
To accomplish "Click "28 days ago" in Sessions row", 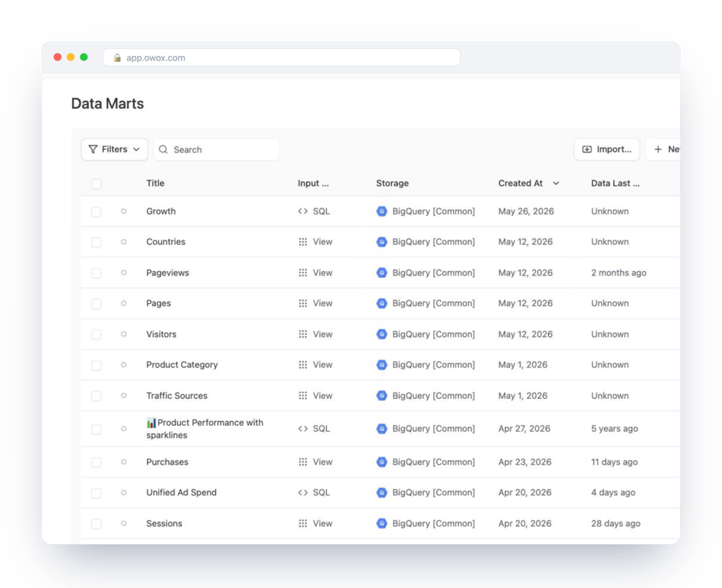I will point(616,524).
